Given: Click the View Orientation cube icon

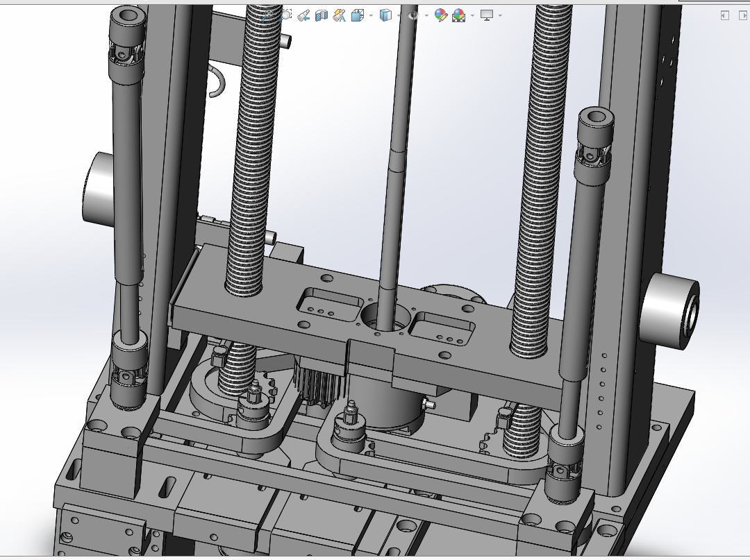Looking at the screenshot, I should [x=358, y=15].
